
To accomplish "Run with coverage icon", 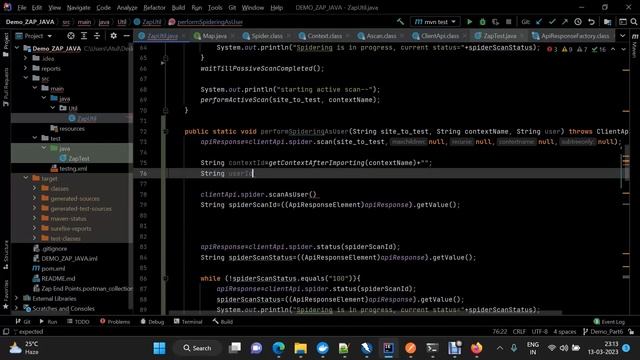I will click(496, 22).
